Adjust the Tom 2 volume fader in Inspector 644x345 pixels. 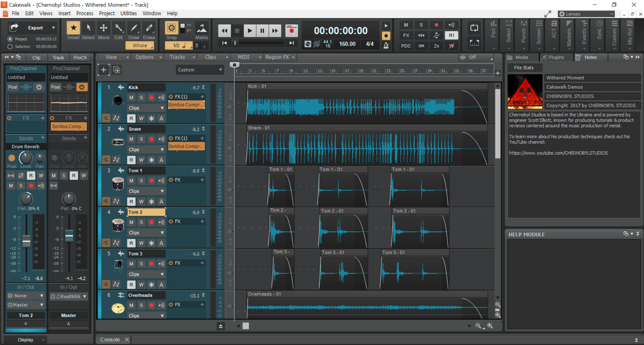[27, 242]
